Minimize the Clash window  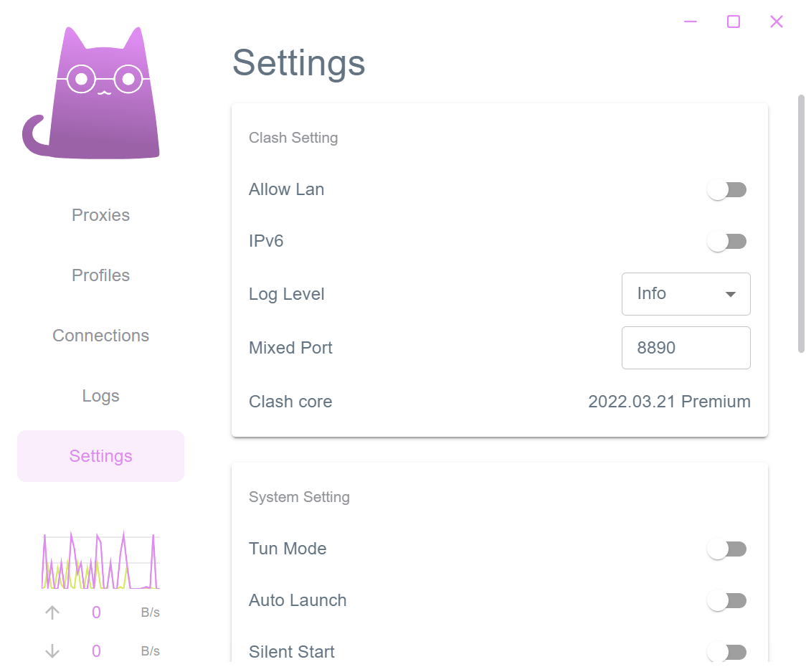[691, 22]
